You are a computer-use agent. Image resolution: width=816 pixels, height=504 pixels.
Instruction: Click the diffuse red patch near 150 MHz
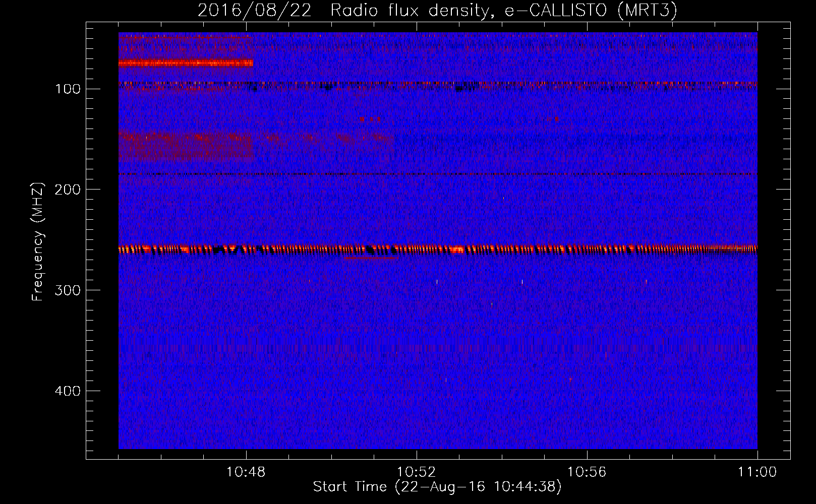tap(186, 145)
